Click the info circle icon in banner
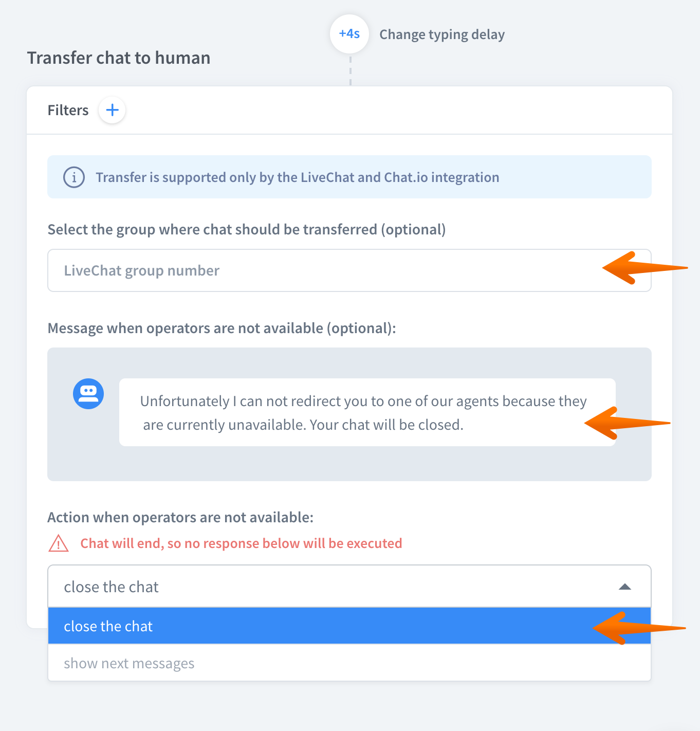 point(74,177)
